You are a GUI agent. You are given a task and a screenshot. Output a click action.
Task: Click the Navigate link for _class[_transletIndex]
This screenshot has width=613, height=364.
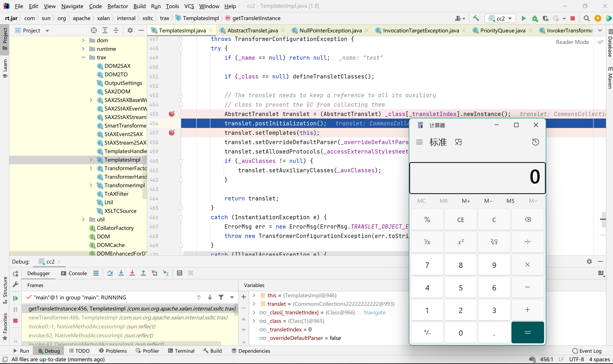coord(374,312)
